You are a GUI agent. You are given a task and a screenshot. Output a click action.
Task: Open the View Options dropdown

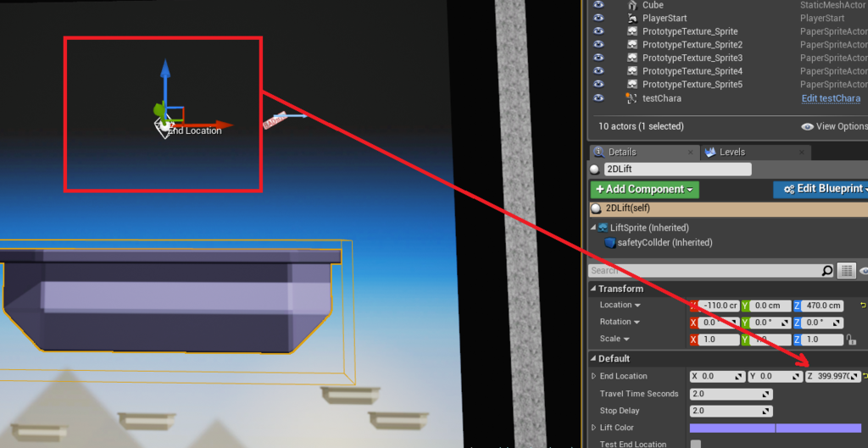834,127
